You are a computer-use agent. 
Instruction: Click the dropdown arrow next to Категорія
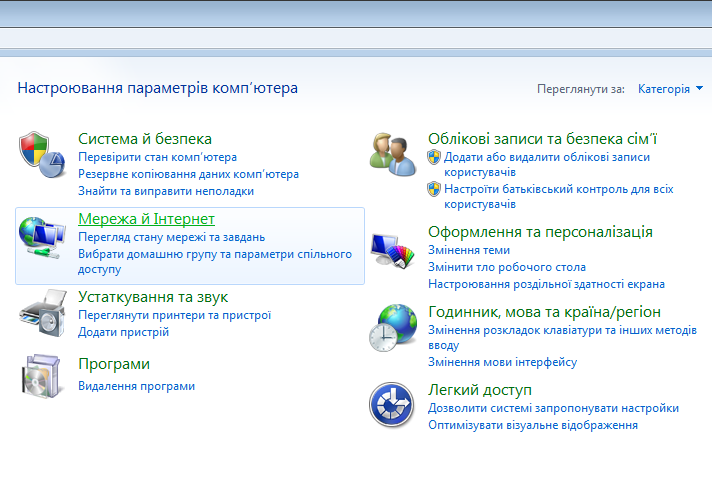coord(699,88)
